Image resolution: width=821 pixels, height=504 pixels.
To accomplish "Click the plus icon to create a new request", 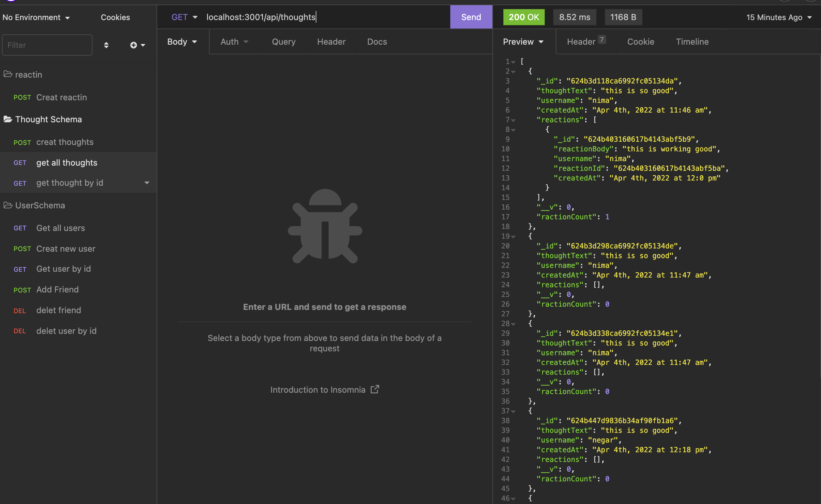I will coord(133,45).
